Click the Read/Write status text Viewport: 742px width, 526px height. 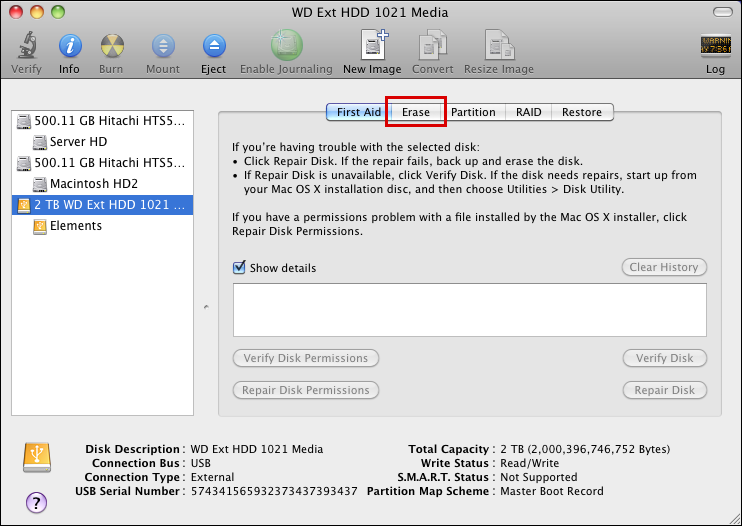click(530, 463)
